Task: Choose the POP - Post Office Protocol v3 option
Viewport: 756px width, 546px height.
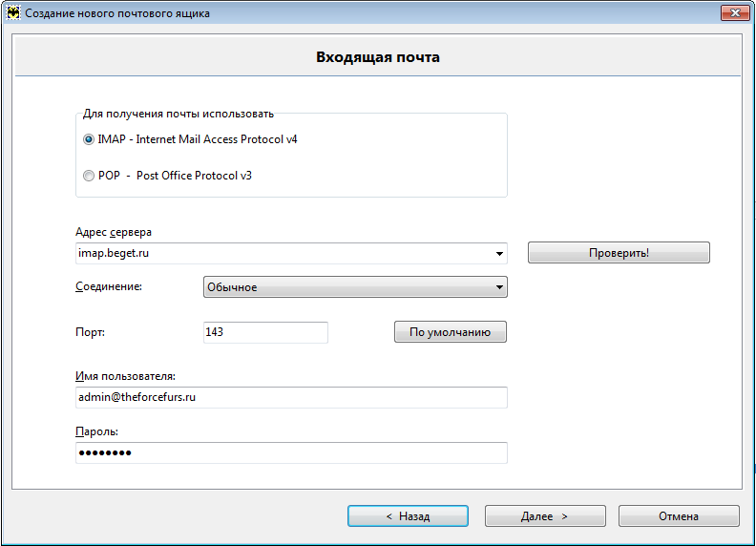Action: [90, 176]
